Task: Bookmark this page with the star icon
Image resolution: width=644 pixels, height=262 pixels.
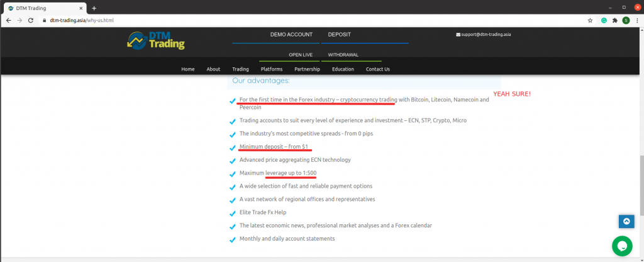Action: 590,20
